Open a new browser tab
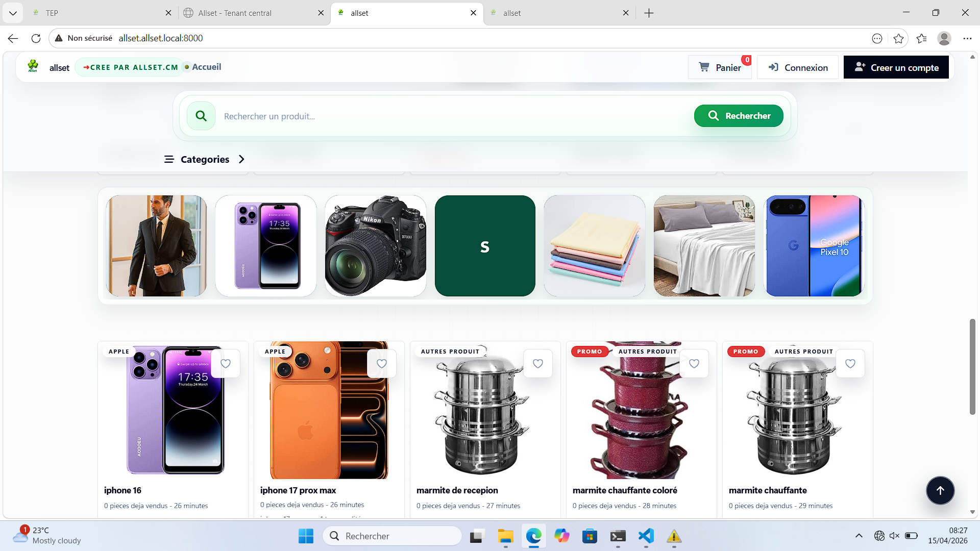The height and width of the screenshot is (551, 980). pyautogui.click(x=649, y=13)
